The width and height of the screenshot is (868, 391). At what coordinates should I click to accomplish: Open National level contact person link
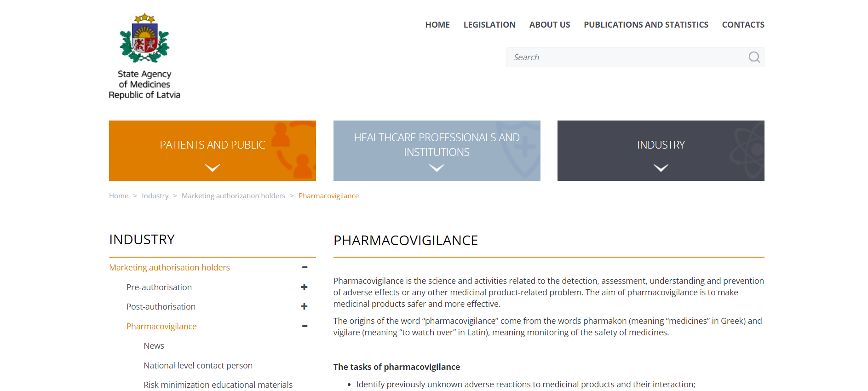coord(198,366)
